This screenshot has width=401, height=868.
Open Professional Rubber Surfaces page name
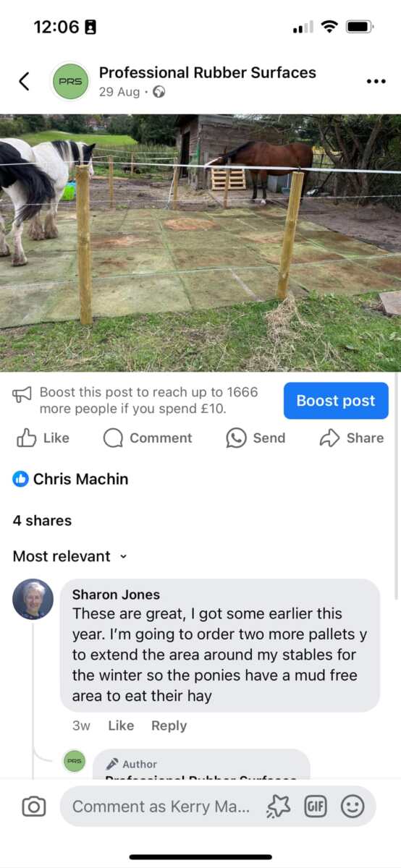(x=207, y=72)
